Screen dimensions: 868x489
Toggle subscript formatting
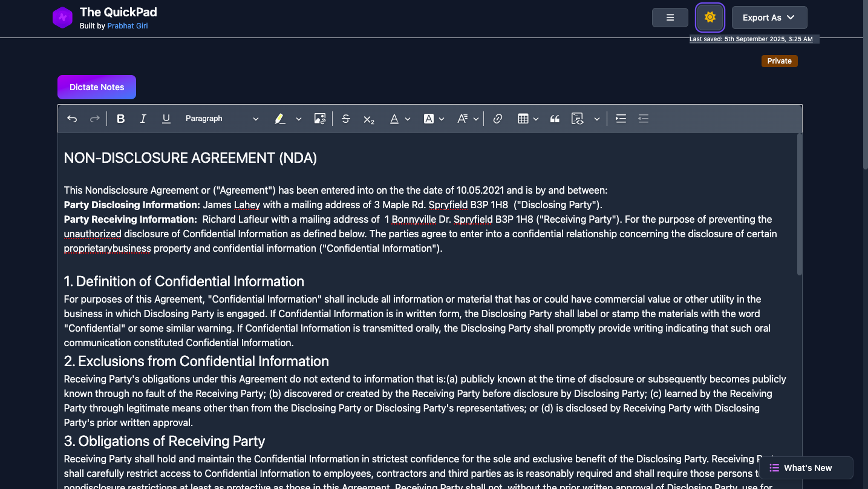(369, 119)
